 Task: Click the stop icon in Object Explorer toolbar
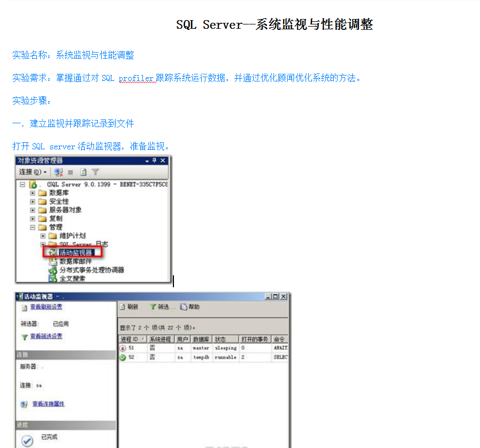click(x=71, y=172)
